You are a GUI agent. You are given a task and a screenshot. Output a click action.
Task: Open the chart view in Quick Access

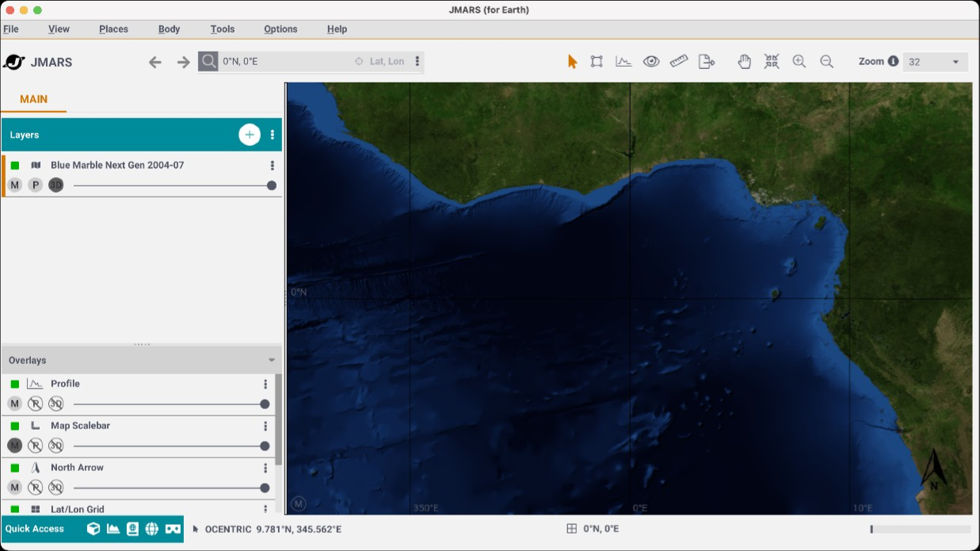[x=113, y=529]
